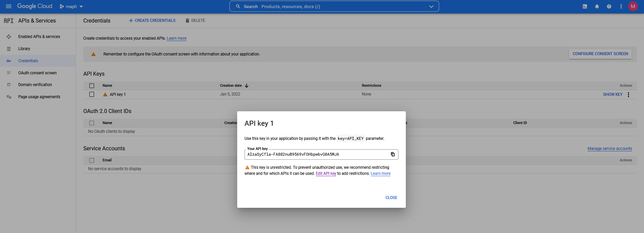
Task: Click the Email column header in Service Accounts
Action: pyautogui.click(x=107, y=160)
